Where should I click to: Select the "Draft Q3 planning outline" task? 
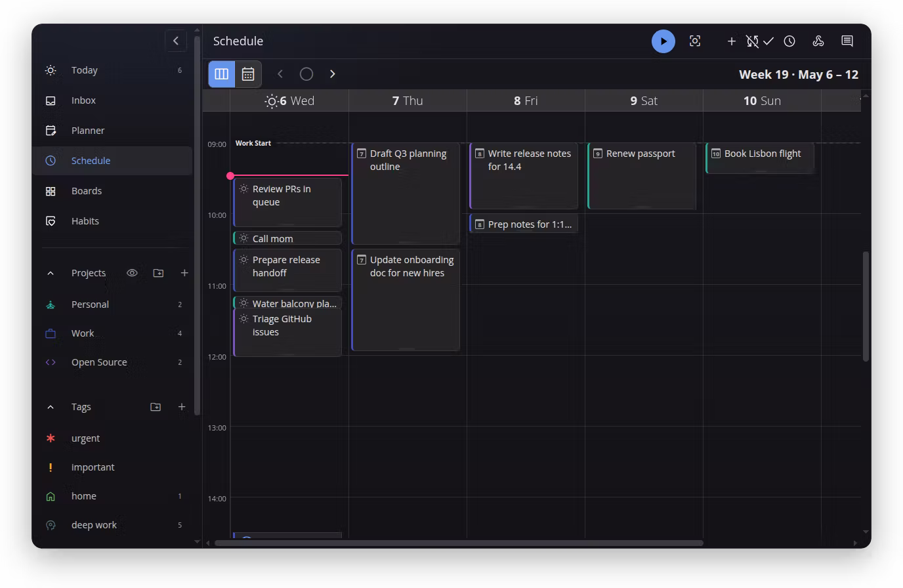point(406,194)
